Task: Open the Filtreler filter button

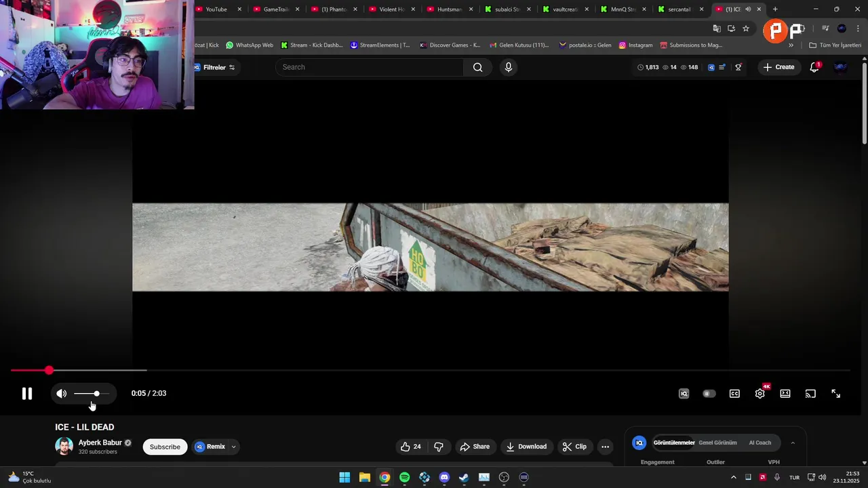Action: coord(214,67)
